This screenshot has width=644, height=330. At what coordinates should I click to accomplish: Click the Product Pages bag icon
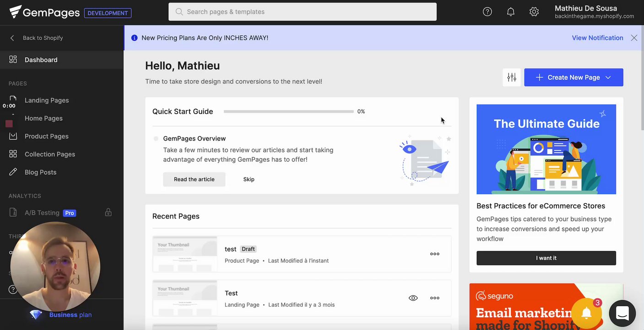pyautogui.click(x=13, y=136)
